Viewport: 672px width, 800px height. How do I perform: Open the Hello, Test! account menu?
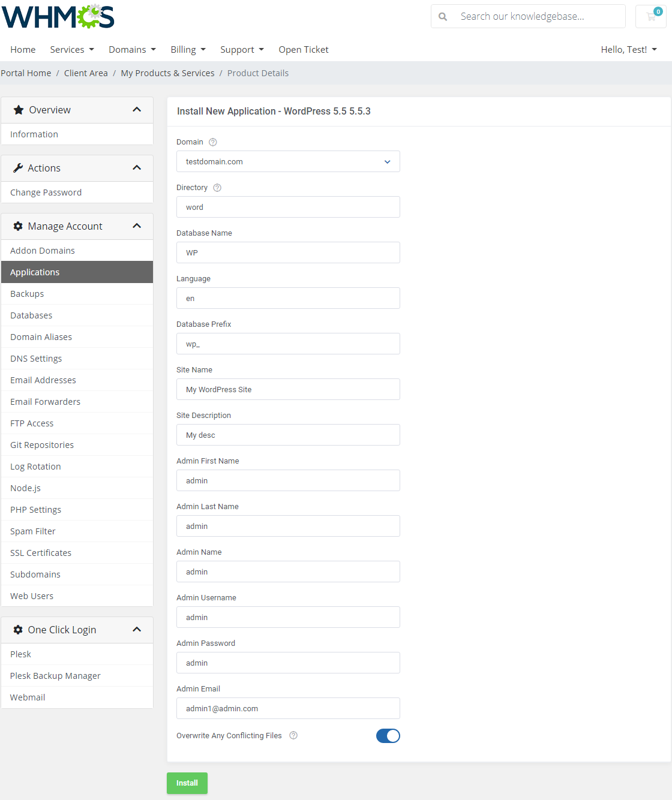pos(629,50)
